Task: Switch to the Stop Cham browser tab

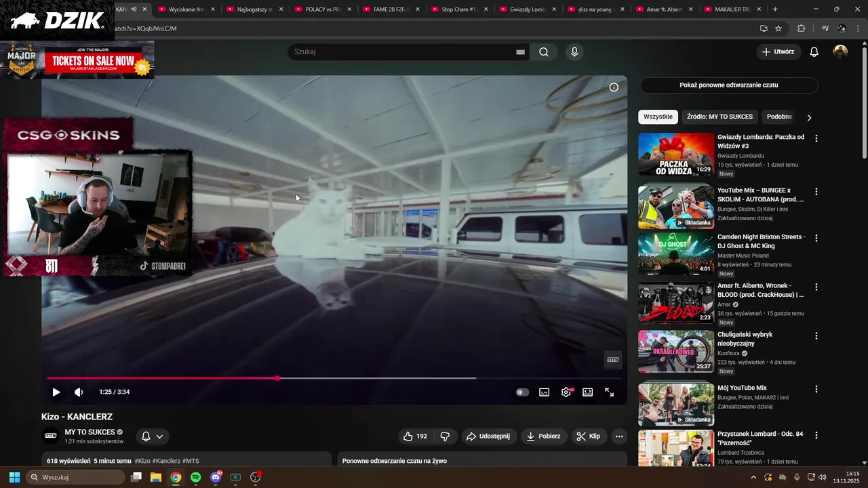Action: (x=460, y=9)
